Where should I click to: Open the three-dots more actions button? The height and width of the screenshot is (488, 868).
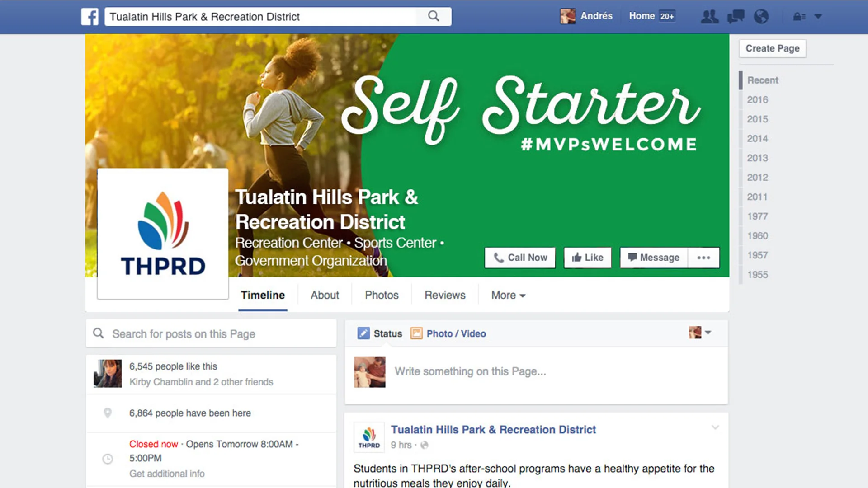click(x=703, y=258)
